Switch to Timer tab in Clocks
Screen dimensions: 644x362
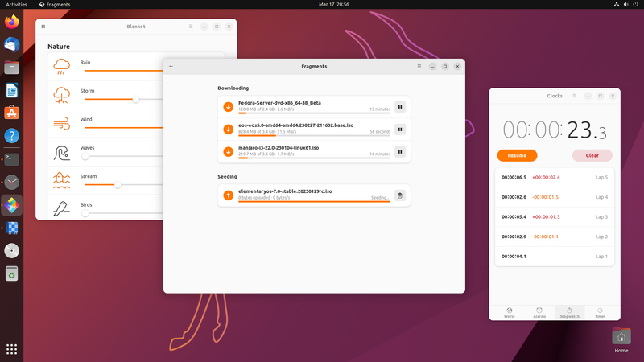pos(600,313)
